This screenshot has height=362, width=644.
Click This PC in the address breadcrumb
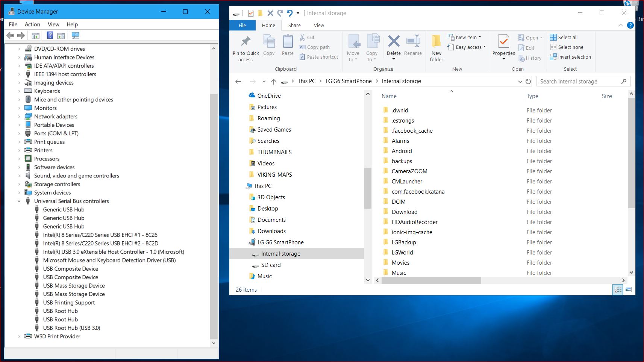pyautogui.click(x=306, y=81)
